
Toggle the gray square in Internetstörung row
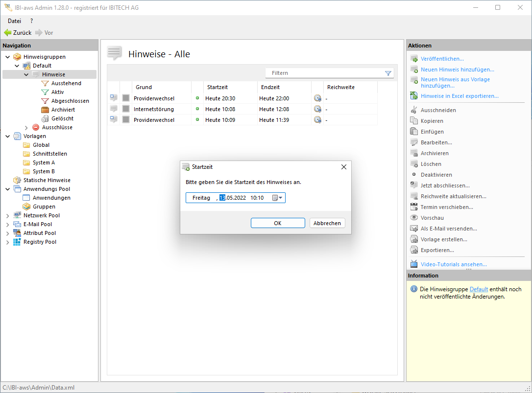[x=126, y=109]
